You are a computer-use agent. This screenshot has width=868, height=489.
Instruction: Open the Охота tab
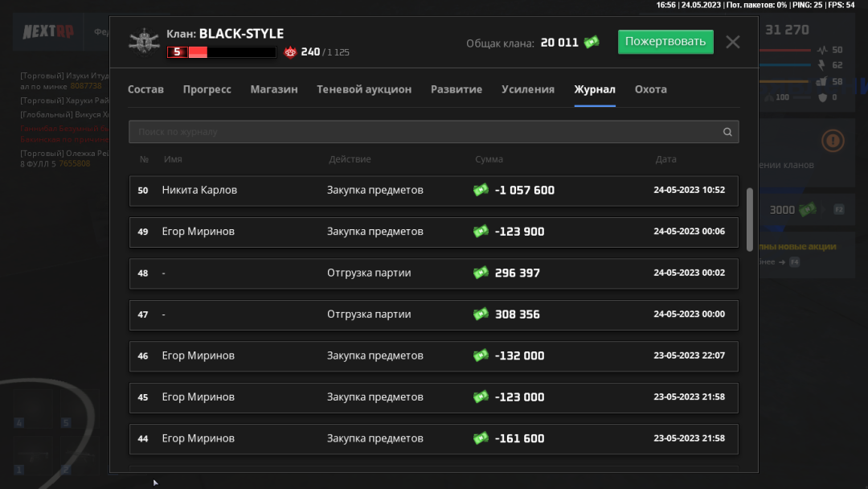[650, 89]
